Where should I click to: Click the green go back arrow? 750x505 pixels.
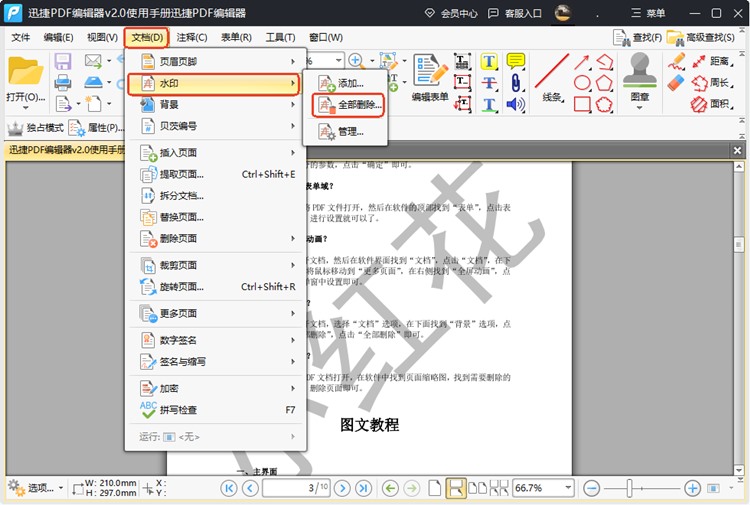[390, 488]
